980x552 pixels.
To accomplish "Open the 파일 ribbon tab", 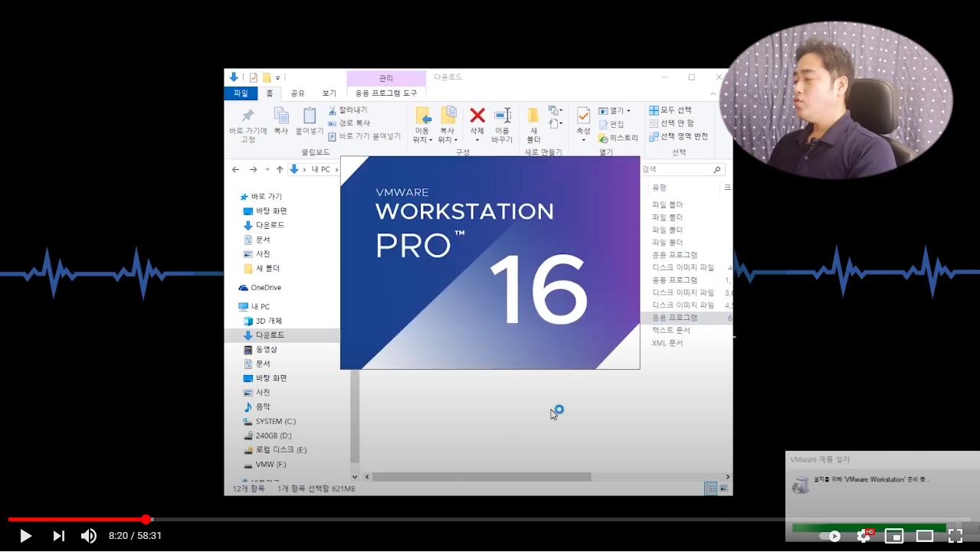I will click(x=241, y=93).
